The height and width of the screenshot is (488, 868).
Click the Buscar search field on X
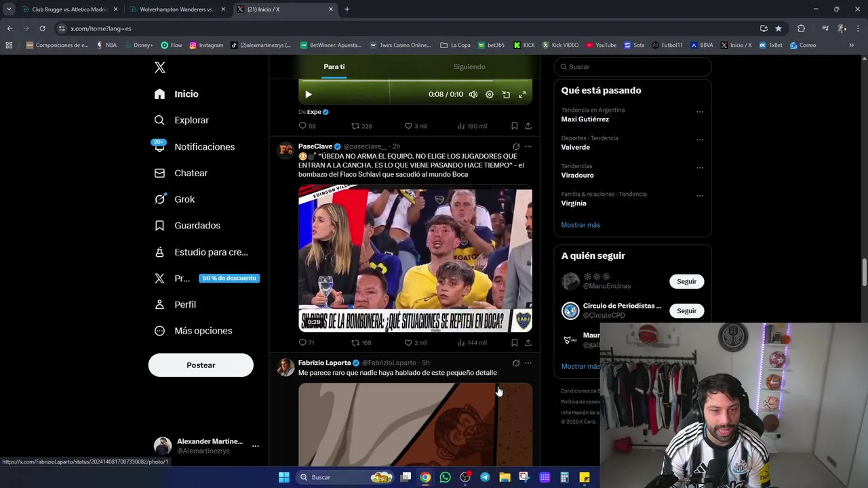pyautogui.click(x=633, y=66)
